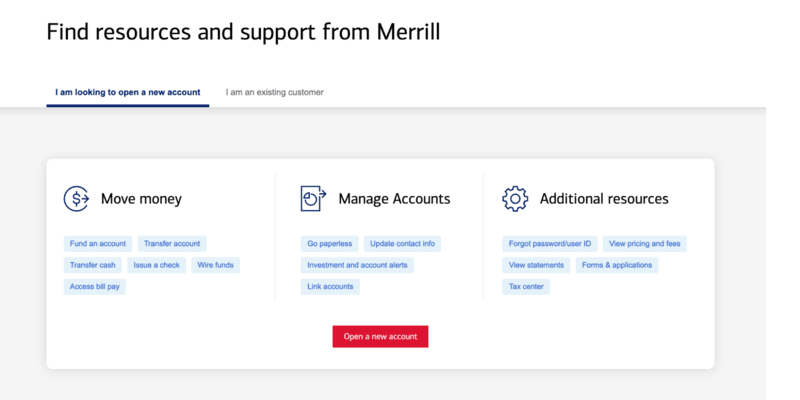Click the Manage Accounts heading text
Image resolution: width=800 pixels, height=400 pixels.
[x=394, y=199]
